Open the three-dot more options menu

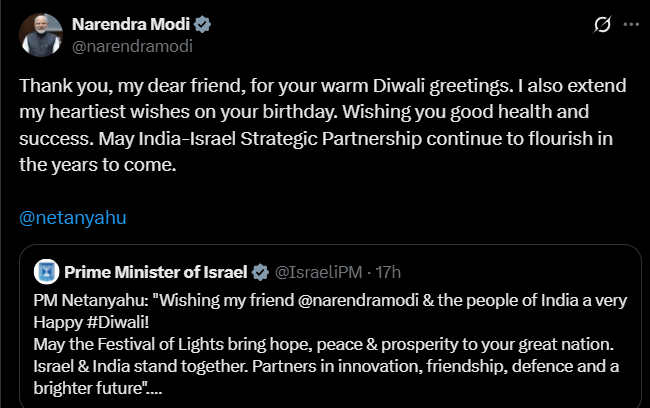(630, 24)
